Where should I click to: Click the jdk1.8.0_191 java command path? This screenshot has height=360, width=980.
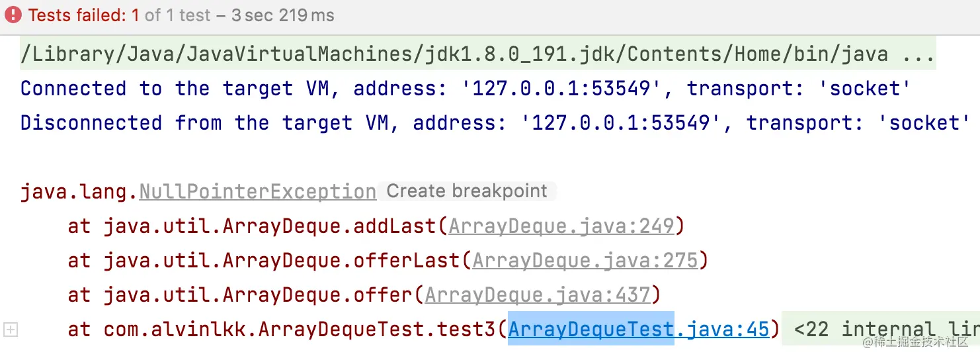tap(454, 54)
